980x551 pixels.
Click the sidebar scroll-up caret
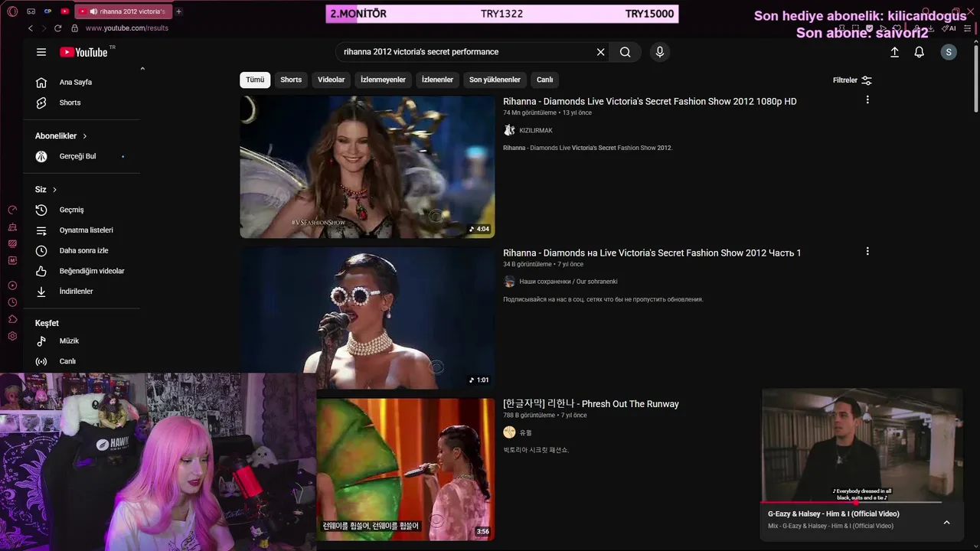pyautogui.click(x=142, y=70)
